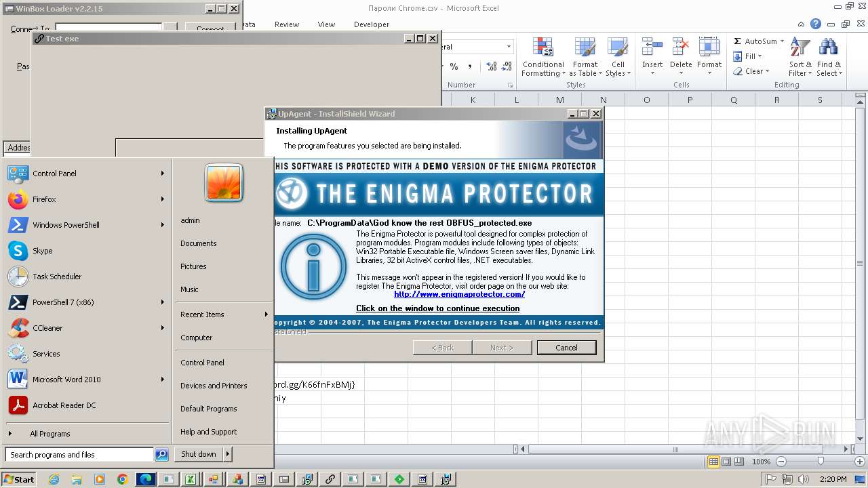The width and height of the screenshot is (868, 488).
Task: Adjust the Excel zoom slider
Action: [x=821, y=462]
